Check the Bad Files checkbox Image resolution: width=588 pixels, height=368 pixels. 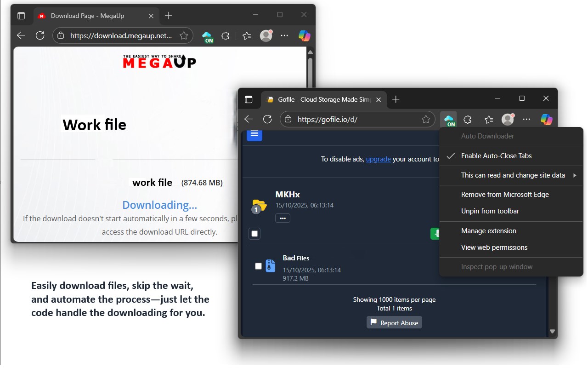click(258, 266)
